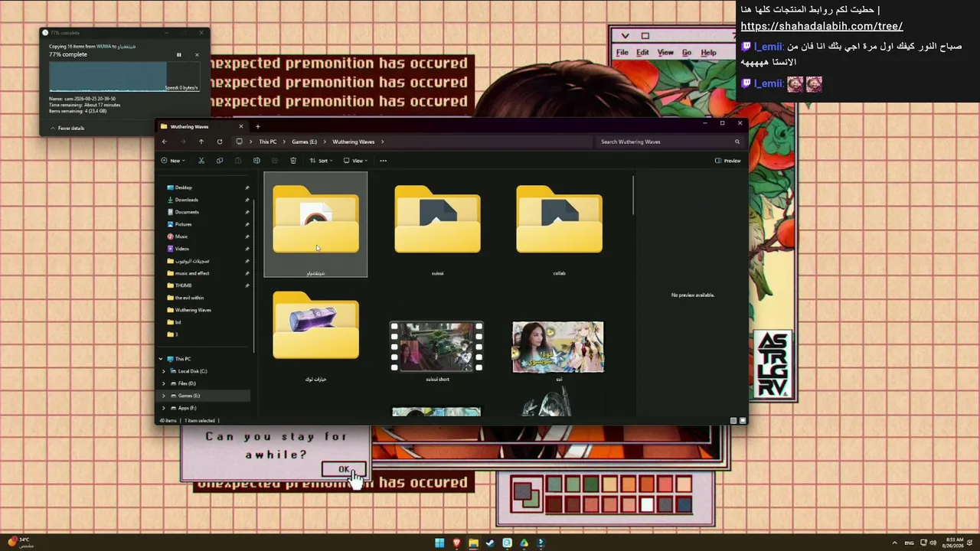Open Steam from the taskbar
The height and width of the screenshot is (551, 980).
(x=490, y=543)
